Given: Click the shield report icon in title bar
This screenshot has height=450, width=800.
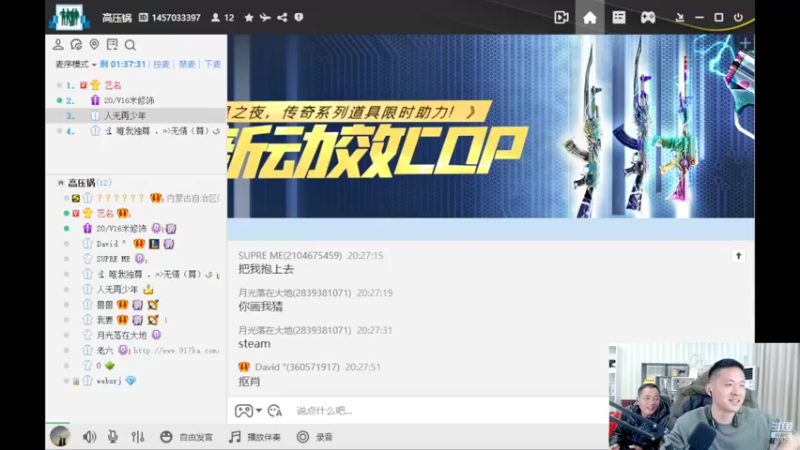Looking at the screenshot, I should (299, 17).
